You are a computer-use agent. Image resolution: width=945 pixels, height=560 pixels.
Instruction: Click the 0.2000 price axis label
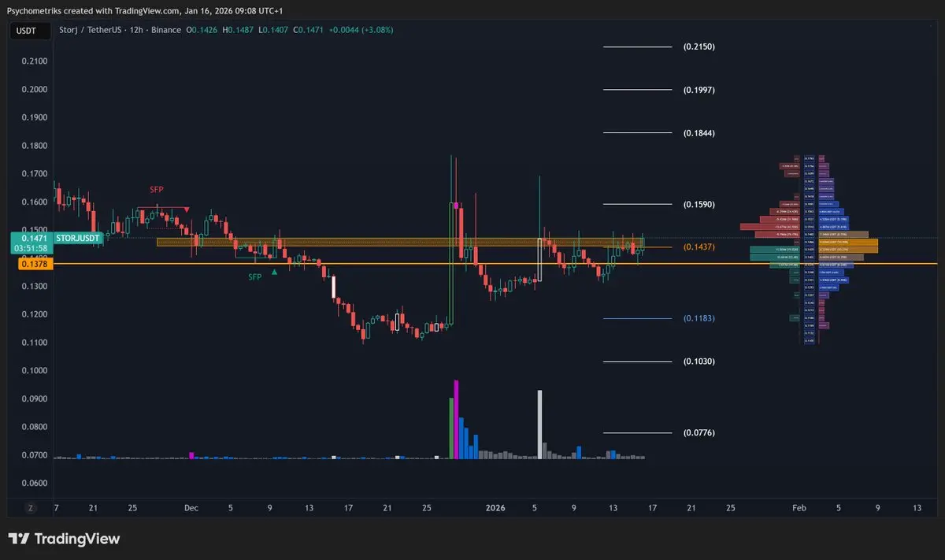[35, 90]
